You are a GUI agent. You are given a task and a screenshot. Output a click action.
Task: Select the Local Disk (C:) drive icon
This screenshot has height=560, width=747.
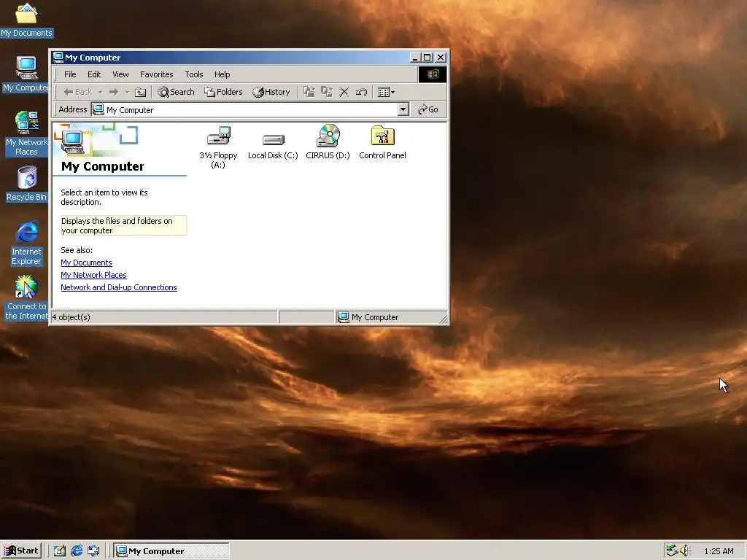coord(273,146)
